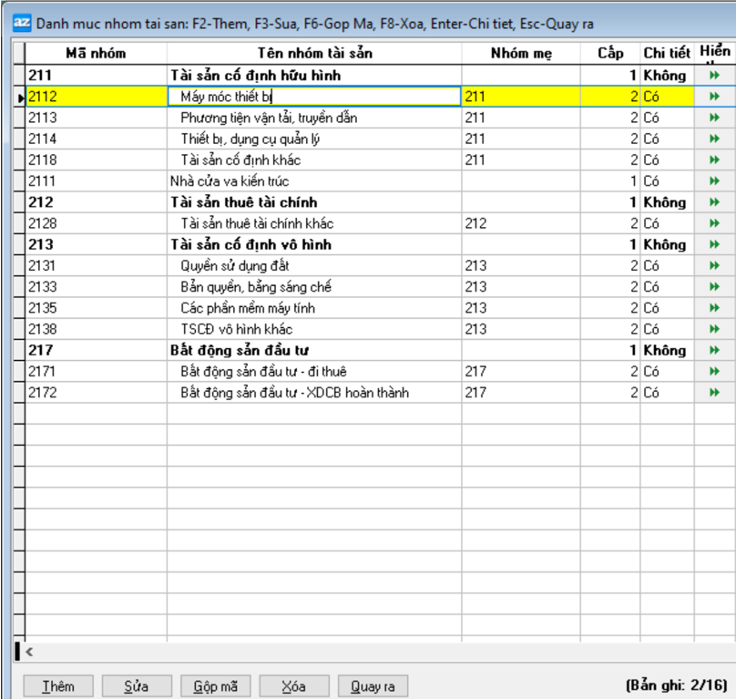Click the green arrow icon for row 2113
Image resolution: width=736 pixels, height=700 pixels.
point(714,118)
